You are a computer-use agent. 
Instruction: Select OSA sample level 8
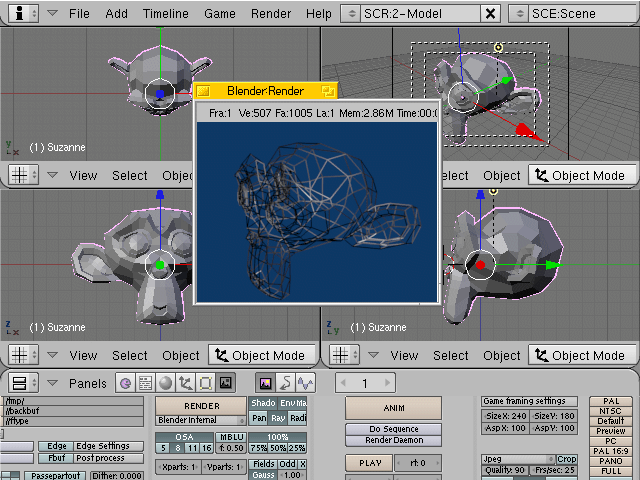(178, 448)
